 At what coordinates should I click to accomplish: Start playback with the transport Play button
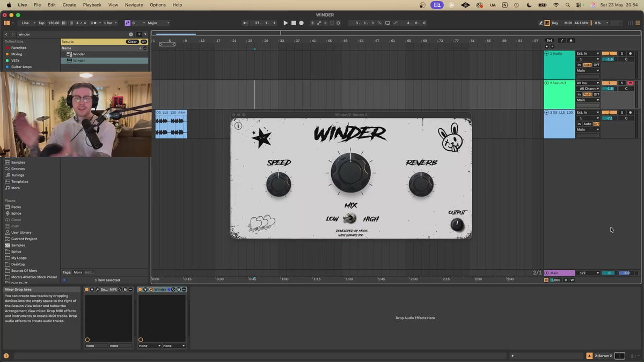[x=286, y=23]
